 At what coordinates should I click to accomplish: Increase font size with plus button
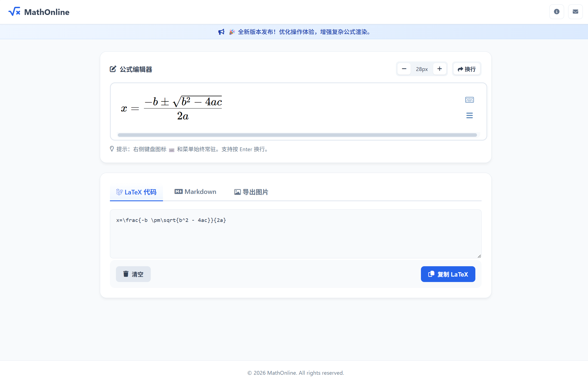point(439,69)
